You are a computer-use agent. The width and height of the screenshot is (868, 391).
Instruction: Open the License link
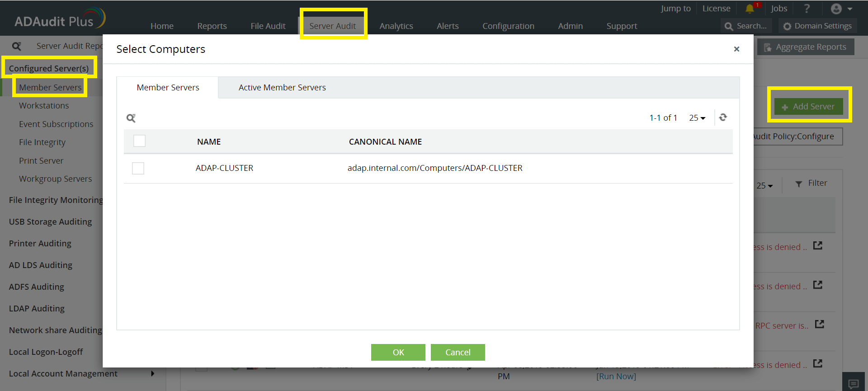coord(716,9)
